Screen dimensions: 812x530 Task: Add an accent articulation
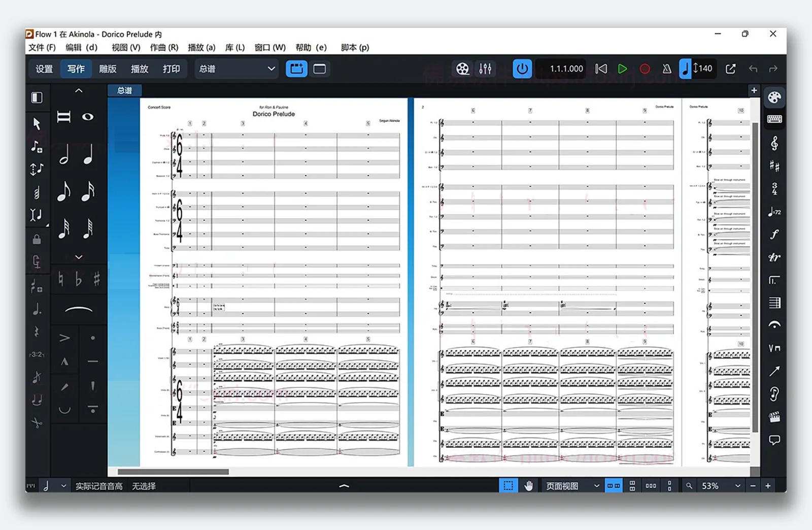[x=64, y=338]
